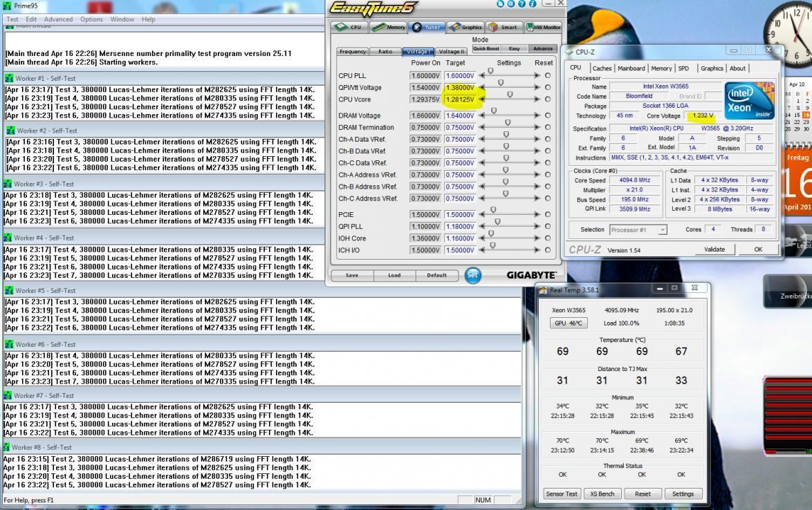Select Reset radio for ICH I/O
This screenshot has height=510, width=812.
(548, 250)
